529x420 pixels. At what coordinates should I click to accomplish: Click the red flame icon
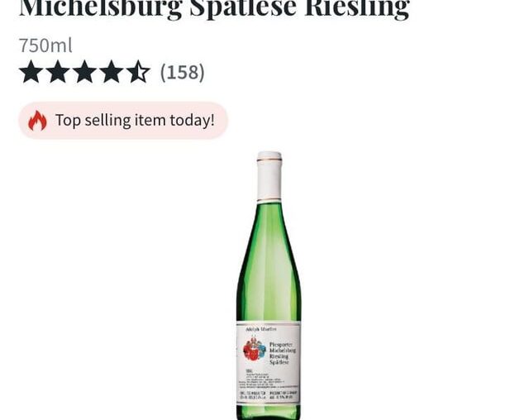[x=37, y=121]
